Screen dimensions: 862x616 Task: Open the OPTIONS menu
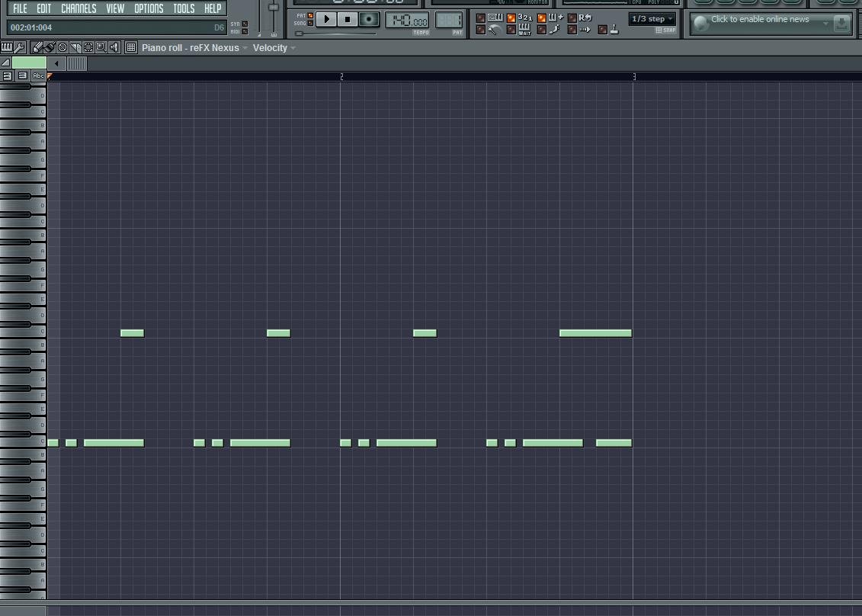point(149,8)
